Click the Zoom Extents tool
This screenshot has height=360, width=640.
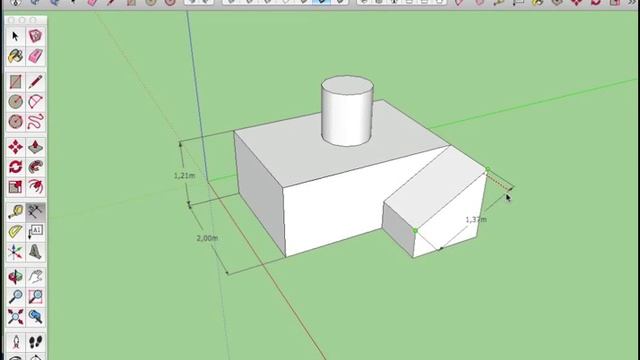tap(16, 317)
